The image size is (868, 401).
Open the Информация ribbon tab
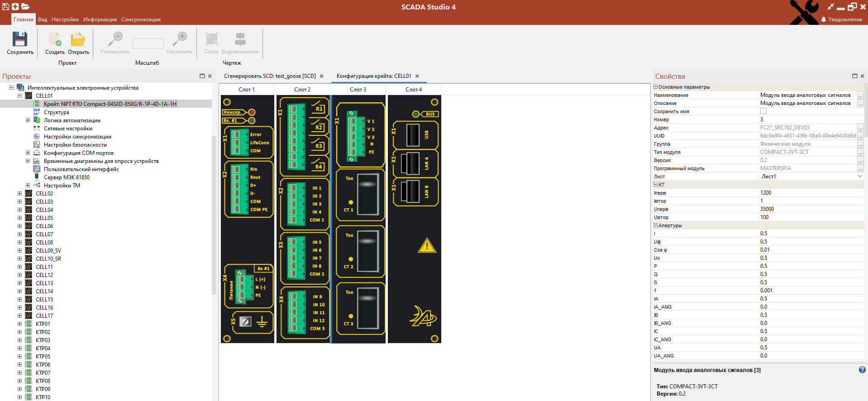(x=100, y=19)
